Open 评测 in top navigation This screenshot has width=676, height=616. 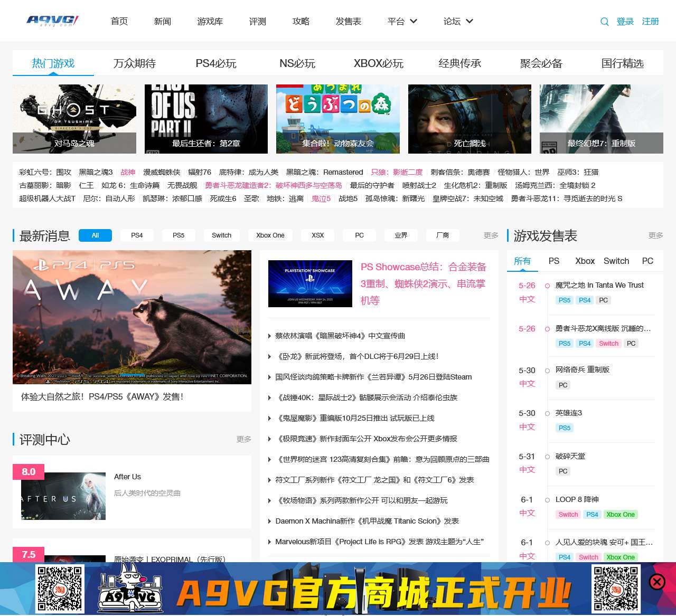258,22
